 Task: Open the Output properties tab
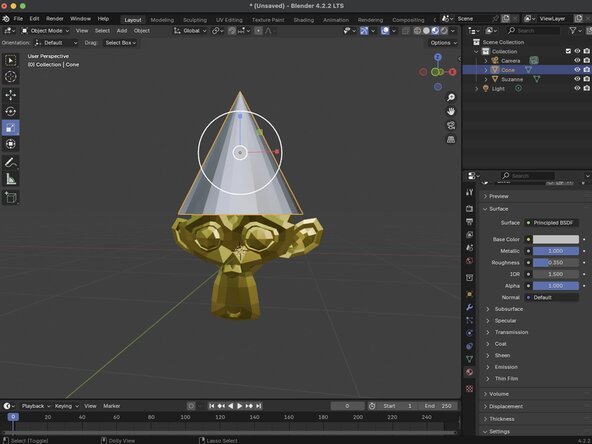pyautogui.click(x=469, y=222)
